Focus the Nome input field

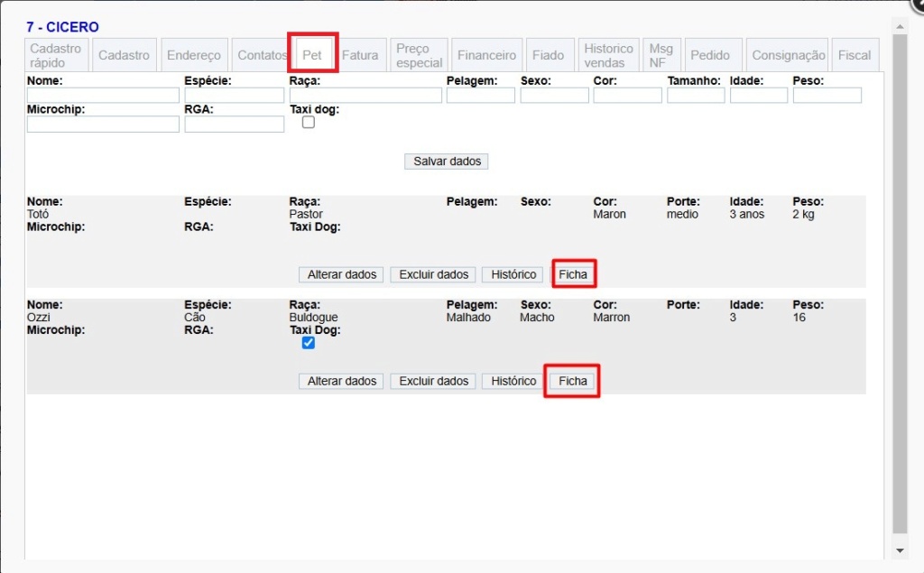[x=103, y=96]
